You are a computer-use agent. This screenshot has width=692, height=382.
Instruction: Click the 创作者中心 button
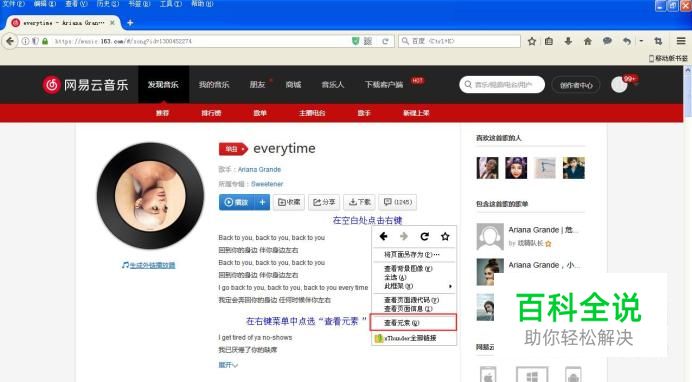coord(576,85)
